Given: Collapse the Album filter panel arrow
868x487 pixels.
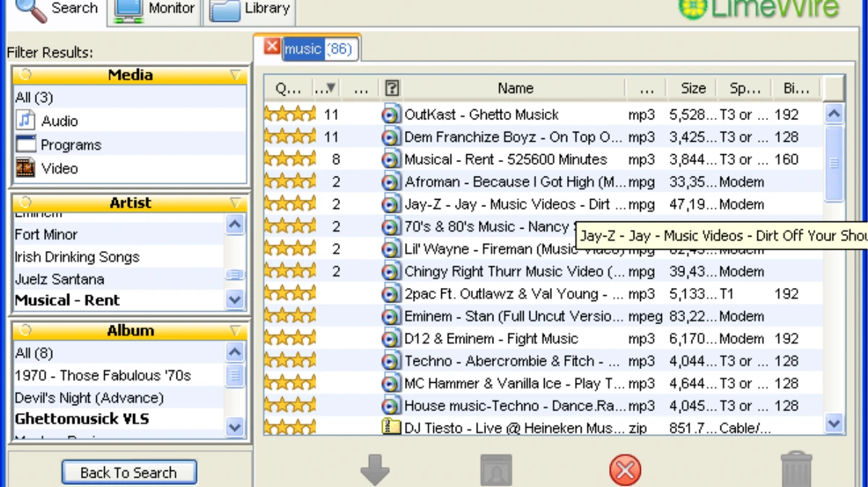Looking at the screenshot, I should pyautogui.click(x=235, y=331).
